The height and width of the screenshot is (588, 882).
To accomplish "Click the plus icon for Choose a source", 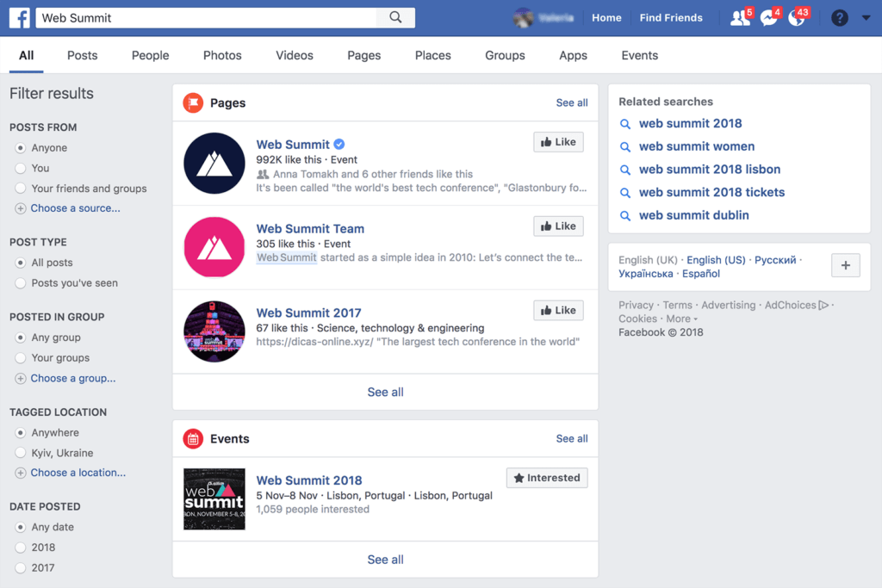I will [x=21, y=208].
